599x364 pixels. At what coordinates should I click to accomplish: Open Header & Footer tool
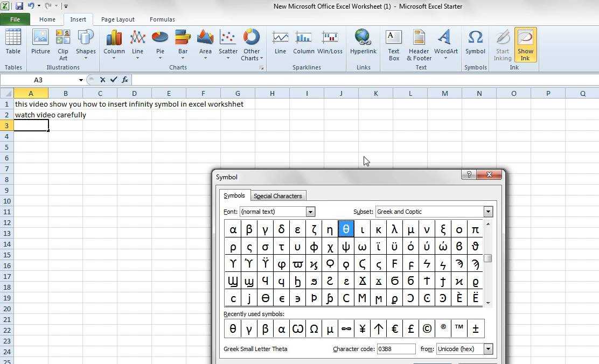419,44
